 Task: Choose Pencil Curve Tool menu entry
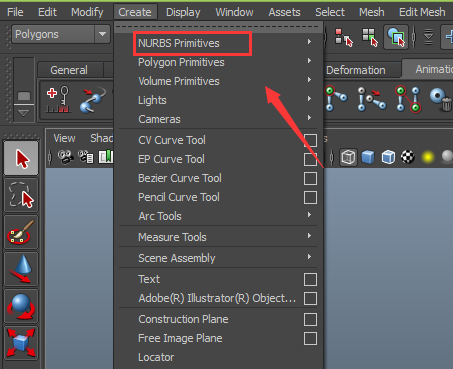click(179, 197)
